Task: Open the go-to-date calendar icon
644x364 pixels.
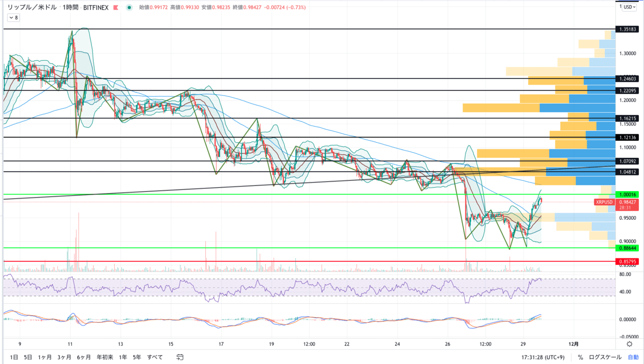Action: [180, 357]
